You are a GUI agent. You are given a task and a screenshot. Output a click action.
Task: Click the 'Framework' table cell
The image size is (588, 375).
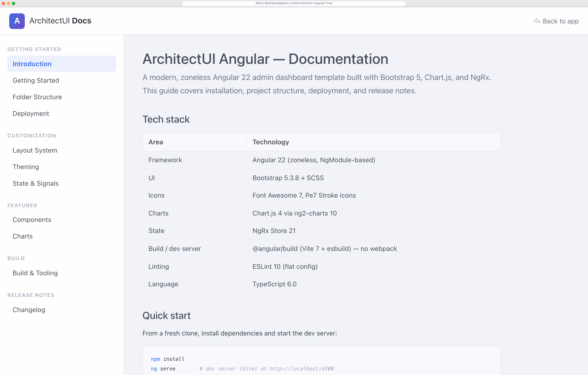tap(195, 160)
